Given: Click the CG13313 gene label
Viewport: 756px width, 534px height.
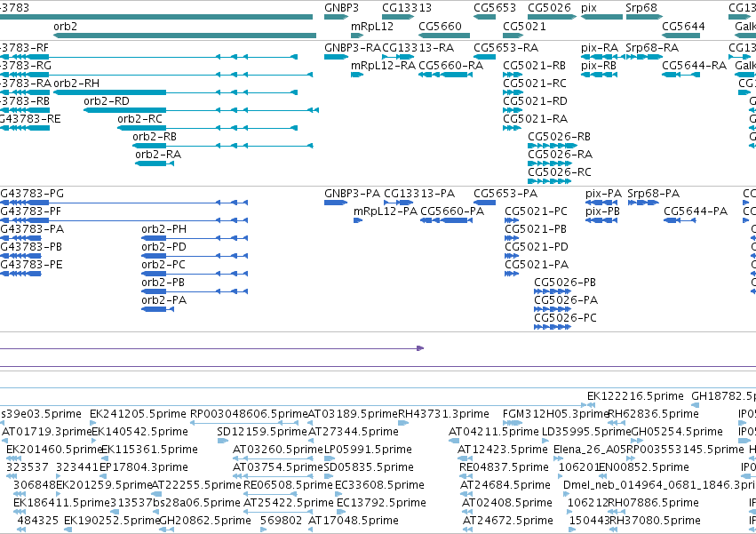Looking at the screenshot, I should point(407,8).
